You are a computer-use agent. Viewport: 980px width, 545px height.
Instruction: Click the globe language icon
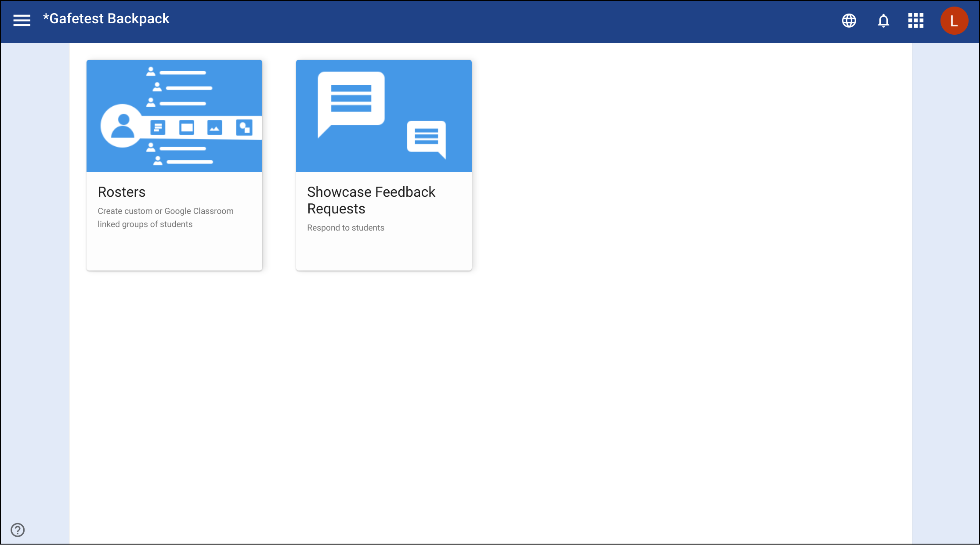pos(849,21)
